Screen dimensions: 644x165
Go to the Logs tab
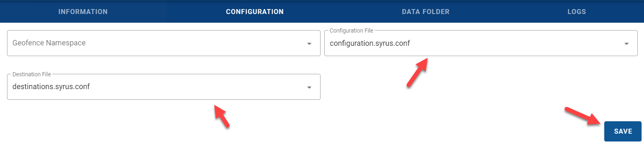pyautogui.click(x=577, y=12)
